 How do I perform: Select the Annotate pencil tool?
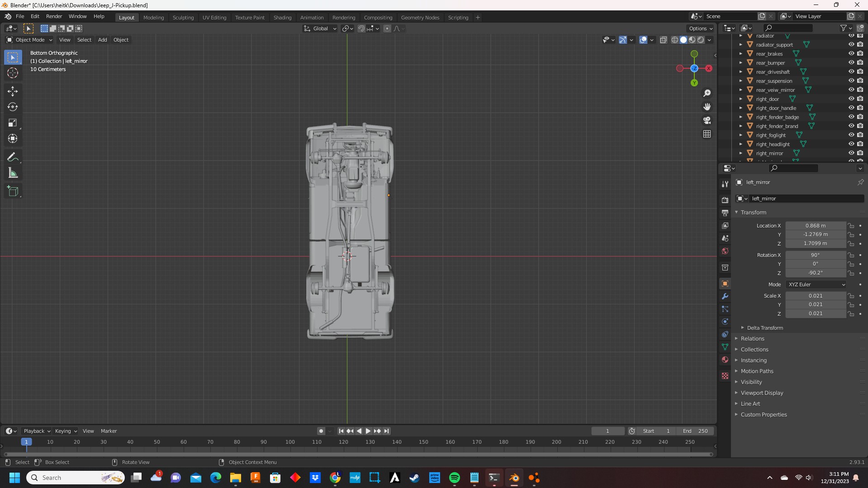point(13,157)
